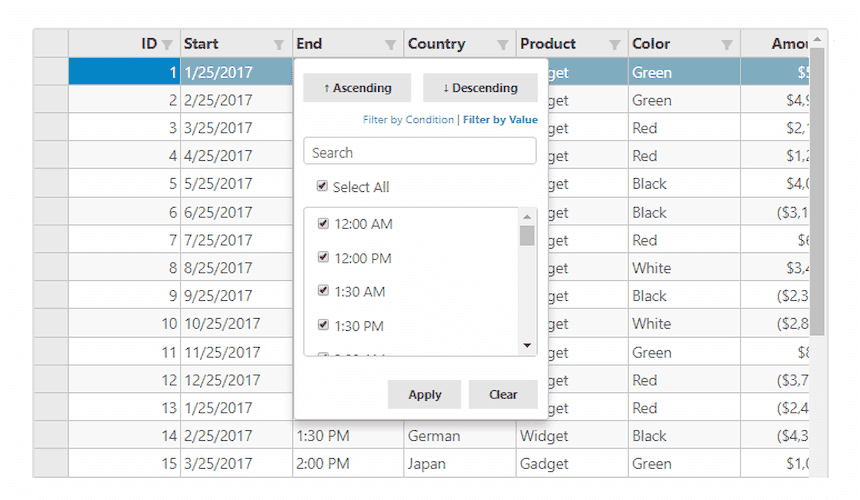Open the Product column filter icon
Screen dimensions: 860x500
point(615,45)
